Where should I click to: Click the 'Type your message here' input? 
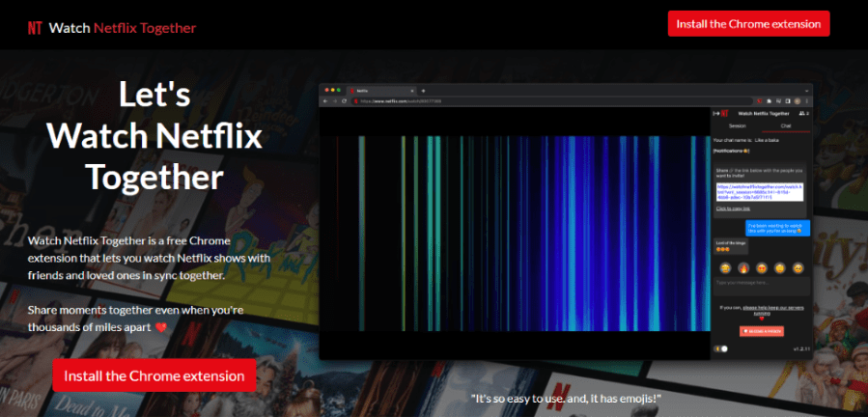[761, 287]
